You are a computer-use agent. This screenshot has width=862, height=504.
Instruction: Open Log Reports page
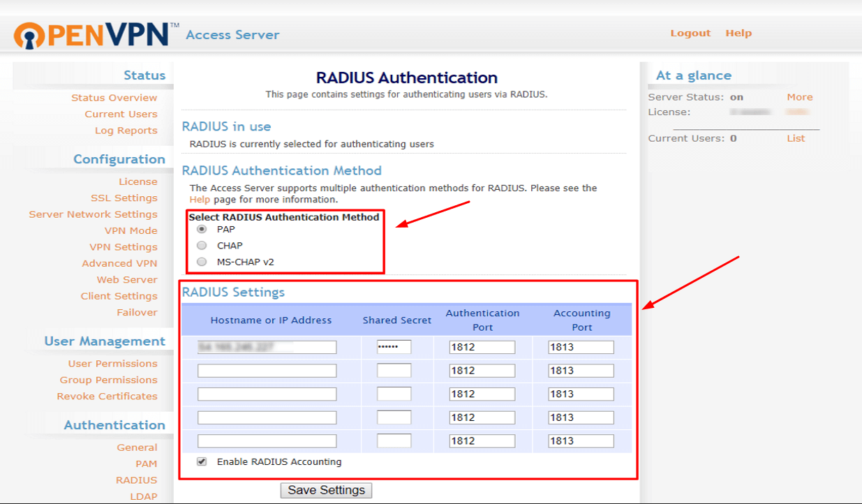click(x=126, y=131)
